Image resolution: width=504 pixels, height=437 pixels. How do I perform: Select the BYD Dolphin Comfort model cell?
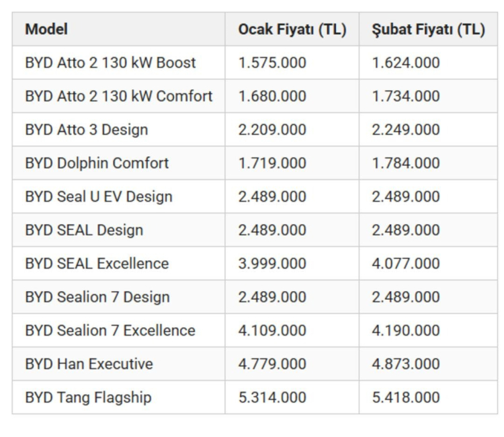97,163
